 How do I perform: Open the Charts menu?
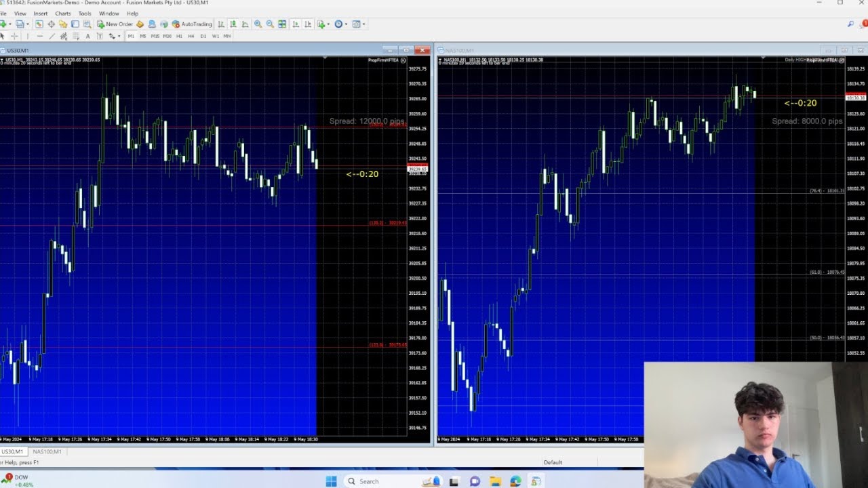pyautogui.click(x=62, y=14)
